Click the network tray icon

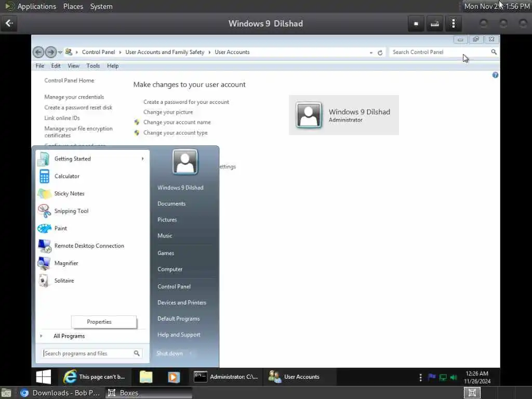[x=443, y=377]
